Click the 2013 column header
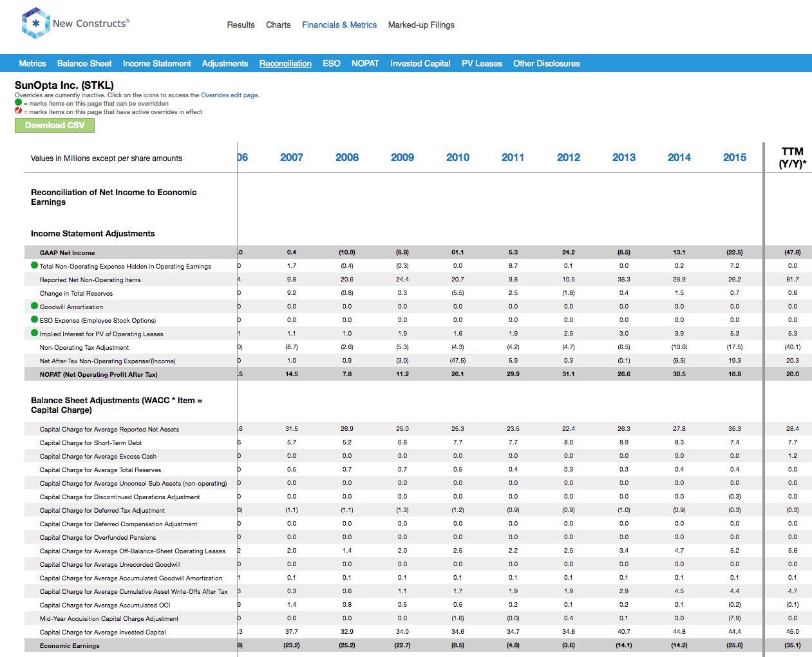The height and width of the screenshot is (657, 812). 624,157
